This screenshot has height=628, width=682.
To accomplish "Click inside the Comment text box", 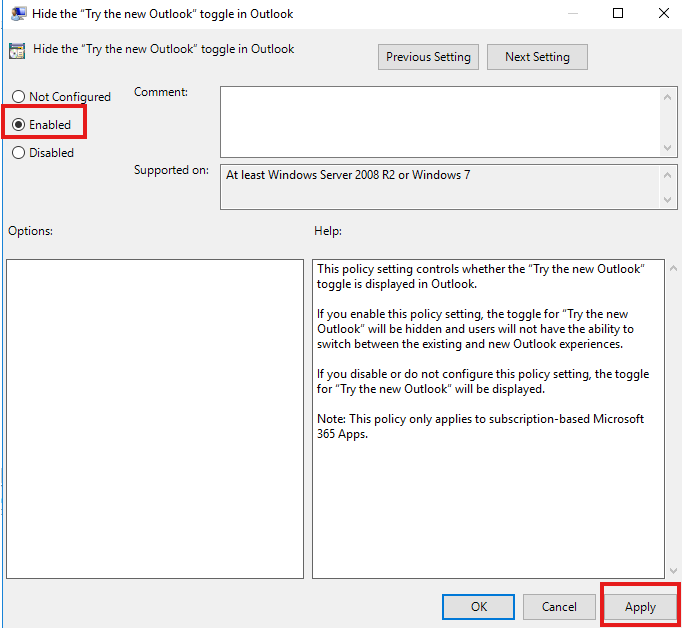I will pyautogui.click(x=440, y=122).
